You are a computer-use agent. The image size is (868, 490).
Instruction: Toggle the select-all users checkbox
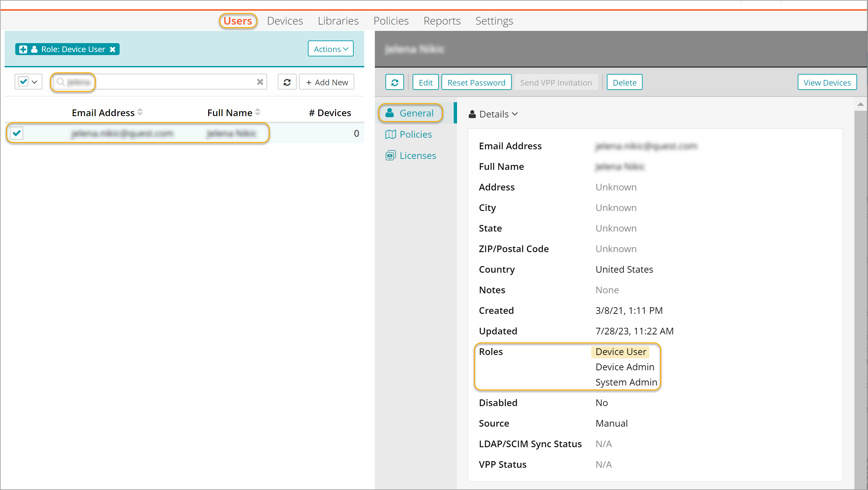23,82
